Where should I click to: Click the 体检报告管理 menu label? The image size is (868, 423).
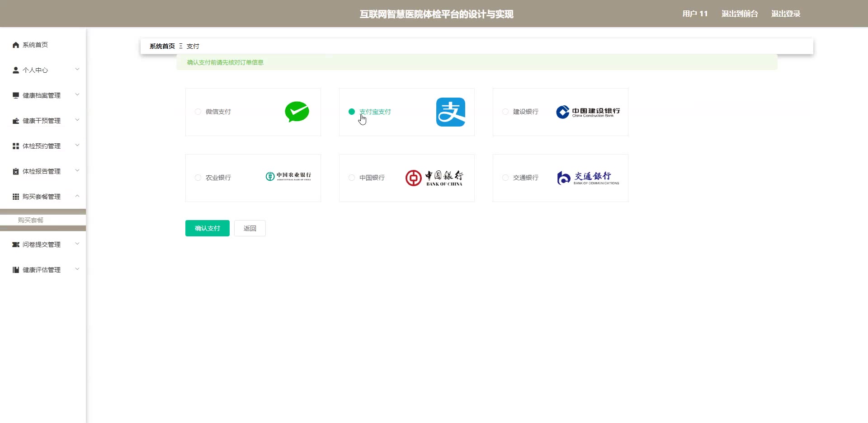click(42, 171)
